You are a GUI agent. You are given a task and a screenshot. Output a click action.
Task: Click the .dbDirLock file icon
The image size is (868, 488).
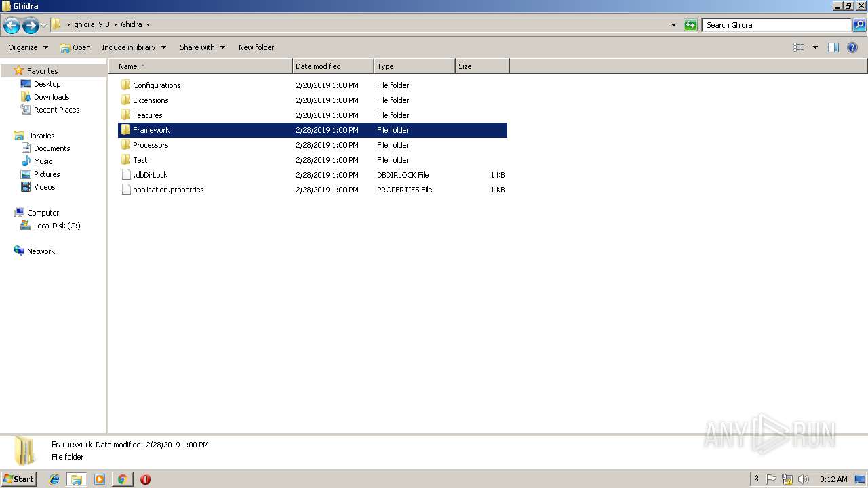125,175
